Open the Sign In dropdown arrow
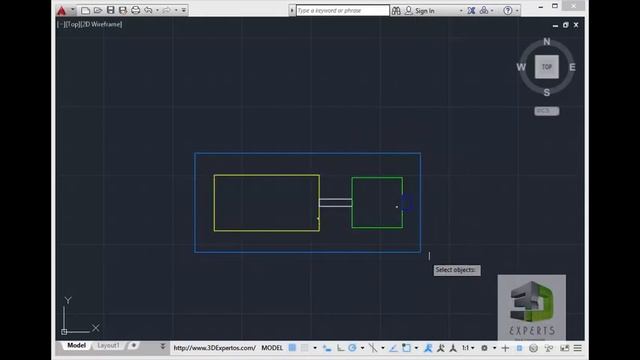 (x=461, y=11)
